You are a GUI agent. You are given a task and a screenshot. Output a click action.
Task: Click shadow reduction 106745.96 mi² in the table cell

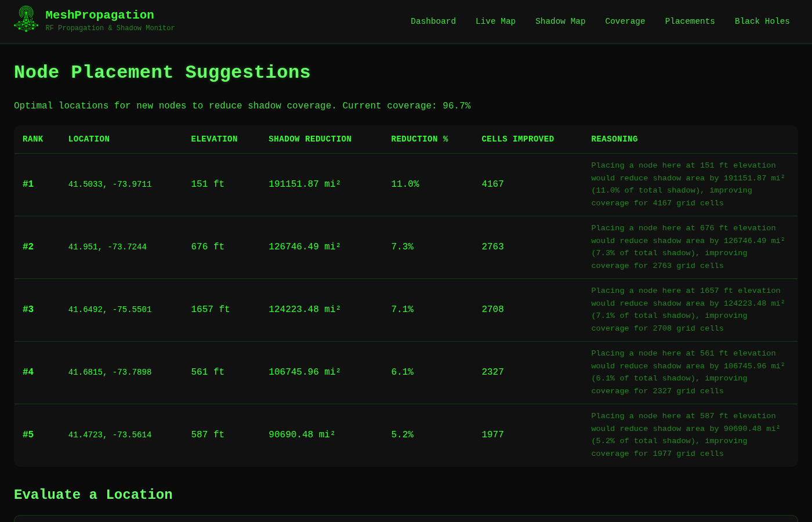click(304, 372)
